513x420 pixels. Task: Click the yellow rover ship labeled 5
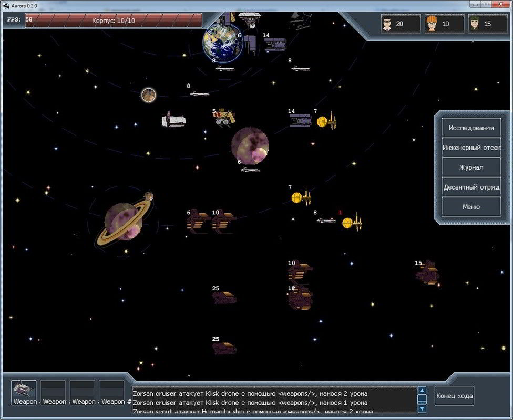pos(225,118)
